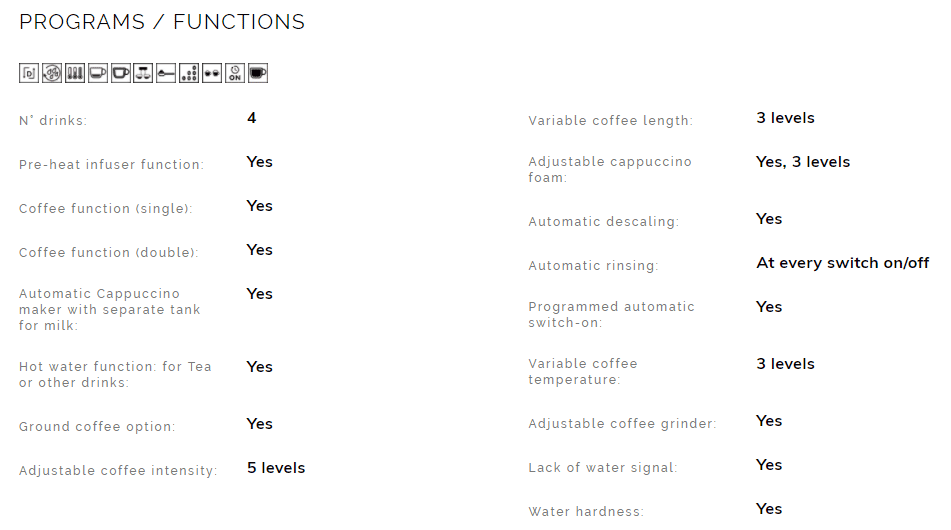
Task: Click the 'Automatic descaling' label
Action: click(603, 221)
